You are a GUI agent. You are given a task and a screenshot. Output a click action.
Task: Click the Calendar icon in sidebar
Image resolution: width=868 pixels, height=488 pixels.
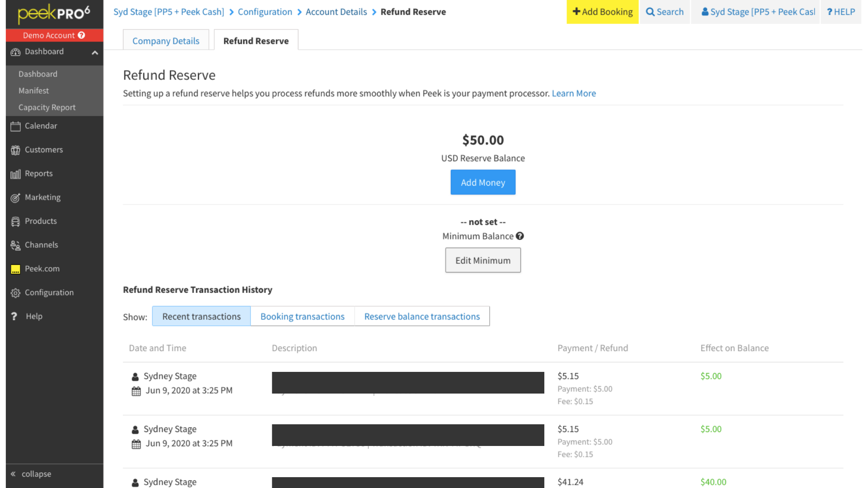(15, 126)
